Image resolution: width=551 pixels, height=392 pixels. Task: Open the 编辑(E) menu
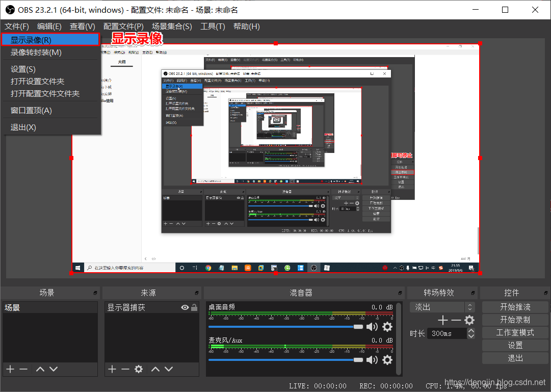[x=49, y=27]
